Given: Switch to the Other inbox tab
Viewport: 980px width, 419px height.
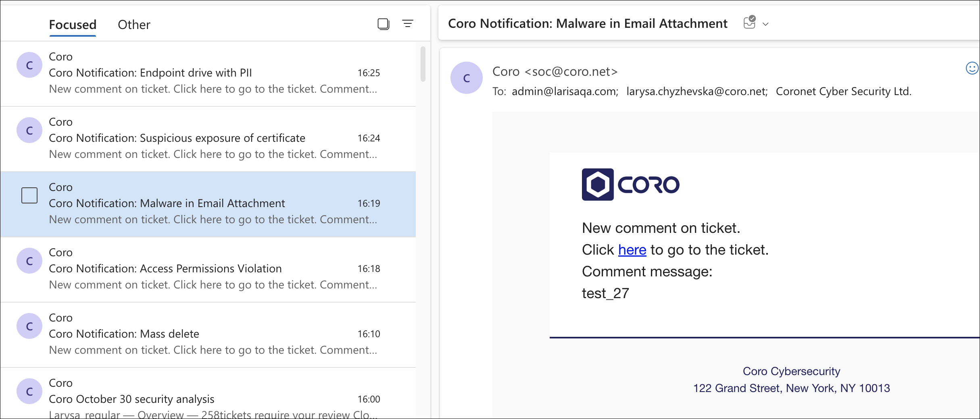Looking at the screenshot, I should (134, 25).
